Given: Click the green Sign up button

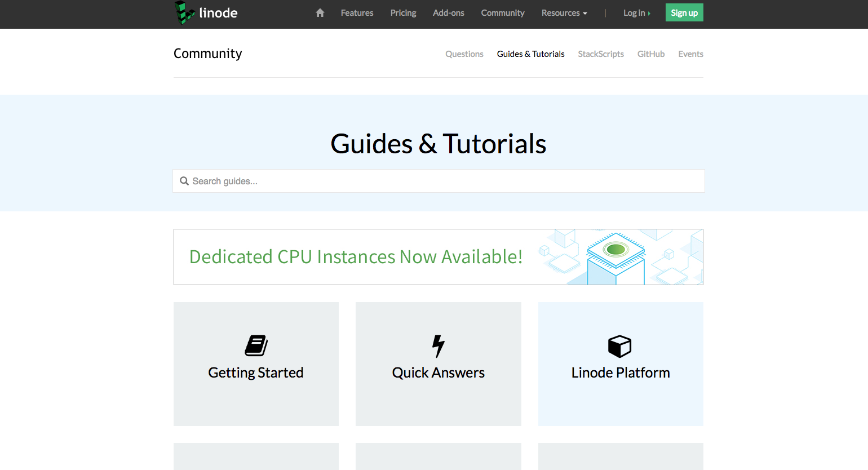Looking at the screenshot, I should [x=684, y=12].
